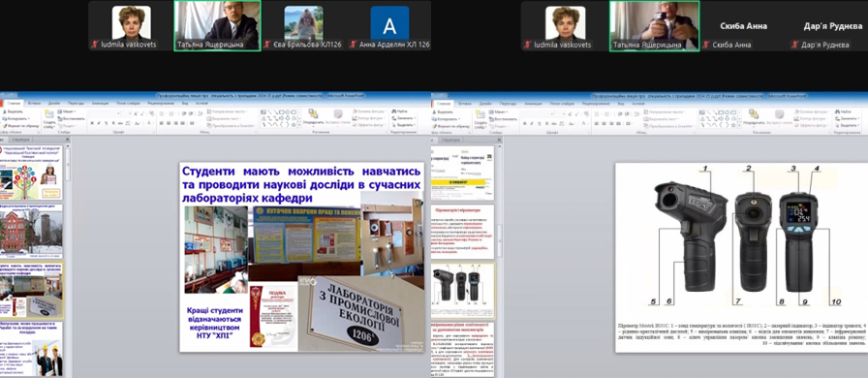Open Вставка tab in left PowerPoint window
The width and height of the screenshot is (868, 378).
34,103
